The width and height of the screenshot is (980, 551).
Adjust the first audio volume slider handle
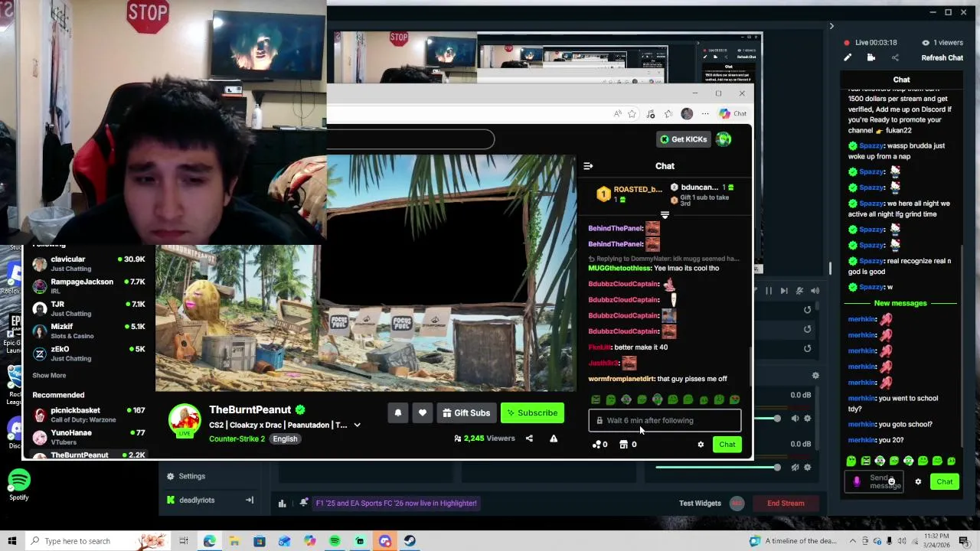click(x=777, y=419)
